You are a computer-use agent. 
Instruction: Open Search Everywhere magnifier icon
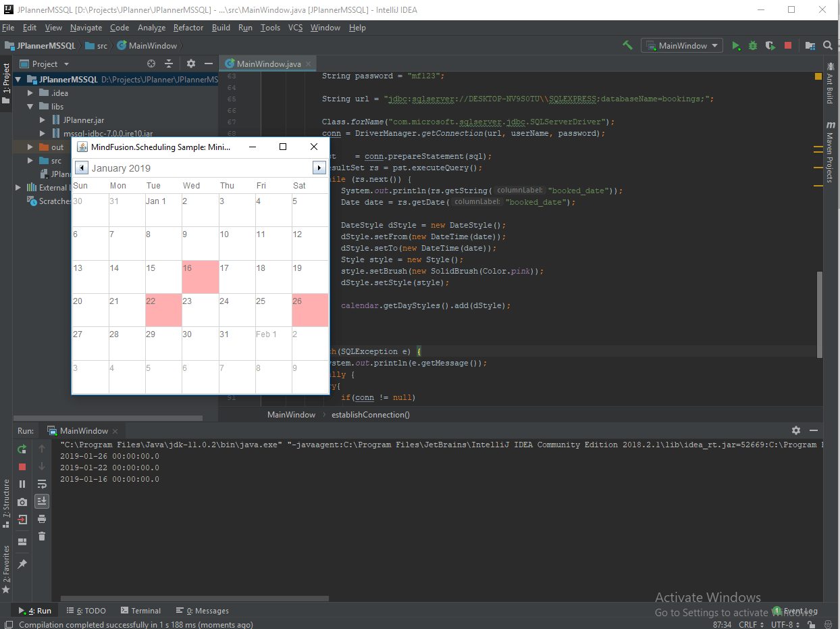click(829, 45)
